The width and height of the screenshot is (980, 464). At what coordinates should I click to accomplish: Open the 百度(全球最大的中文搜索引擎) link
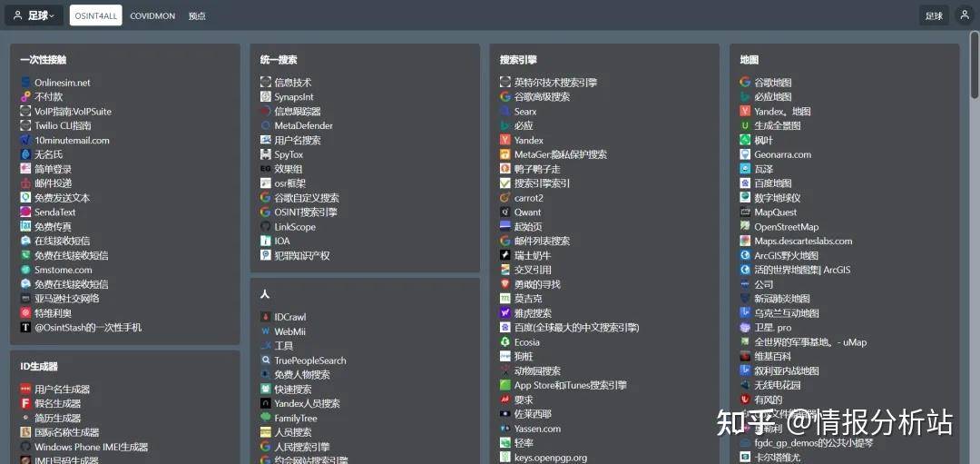577,327
